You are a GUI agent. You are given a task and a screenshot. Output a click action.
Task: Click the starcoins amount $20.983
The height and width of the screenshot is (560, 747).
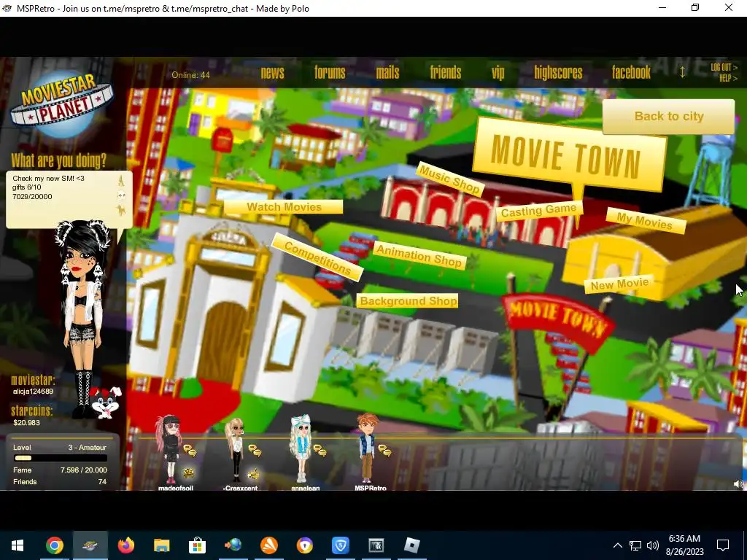point(27,422)
